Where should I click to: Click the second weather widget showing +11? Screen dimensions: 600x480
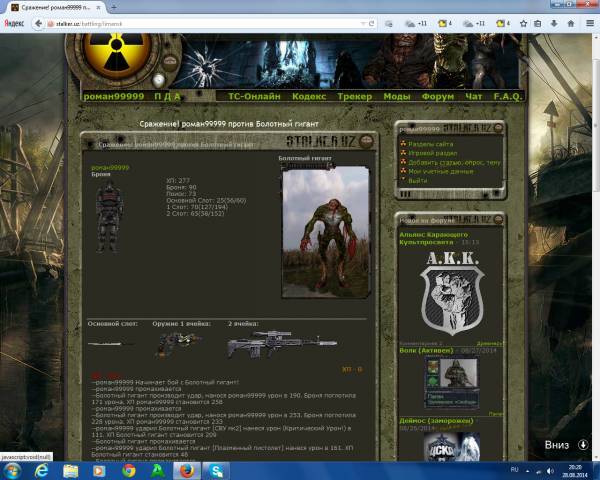pyautogui.click(x=474, y=23)
